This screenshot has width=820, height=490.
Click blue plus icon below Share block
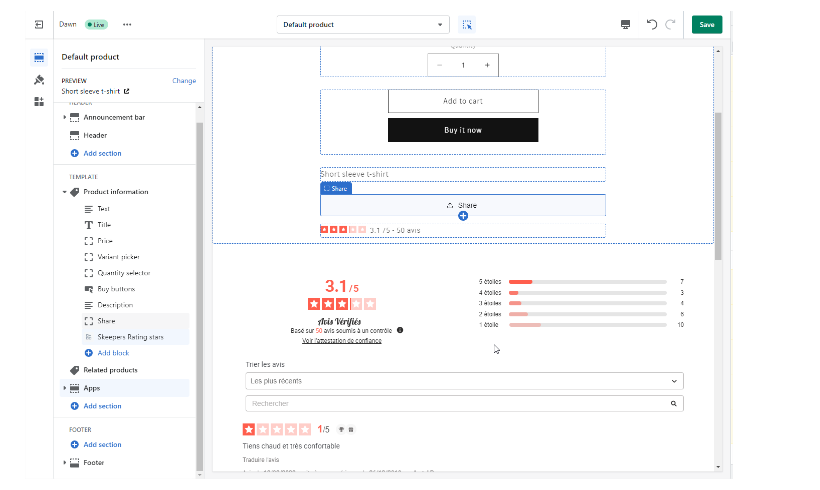[x=463, y=216]
